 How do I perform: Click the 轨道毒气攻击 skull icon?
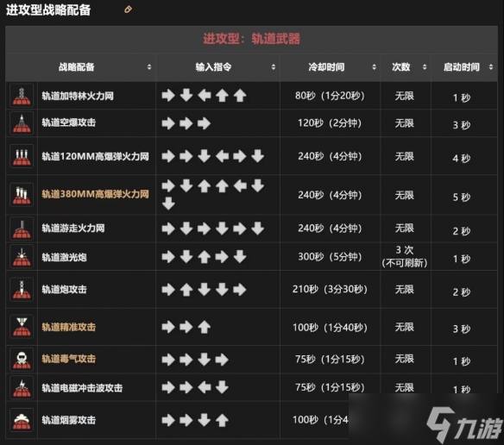tap(22, 359)
